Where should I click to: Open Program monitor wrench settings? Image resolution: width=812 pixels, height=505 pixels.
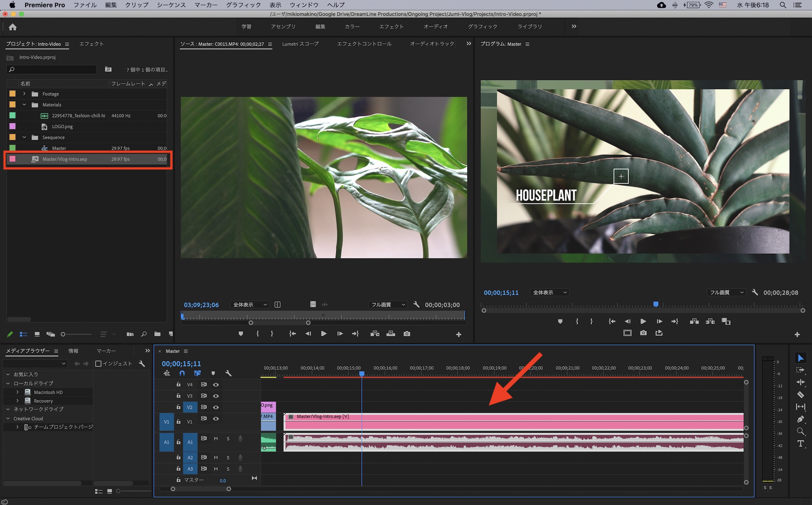755,292
